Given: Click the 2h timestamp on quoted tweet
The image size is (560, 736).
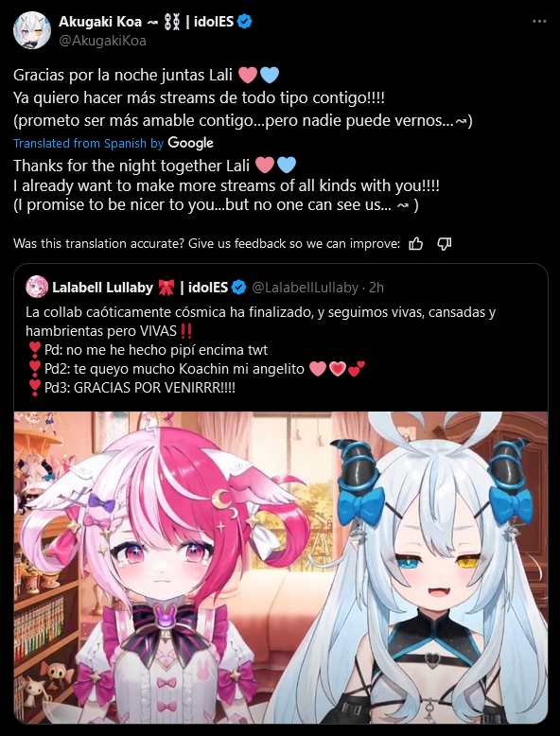Looking at the screenshot, I should point(376,288).
